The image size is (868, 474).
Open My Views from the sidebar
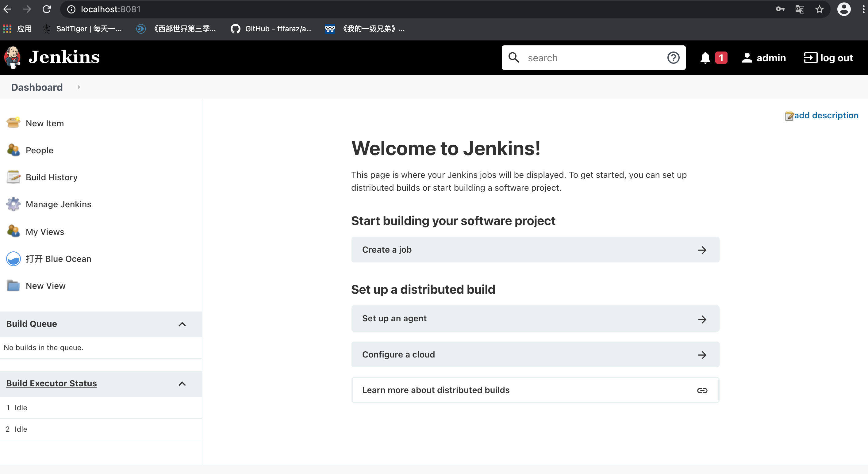pos(45,232)
